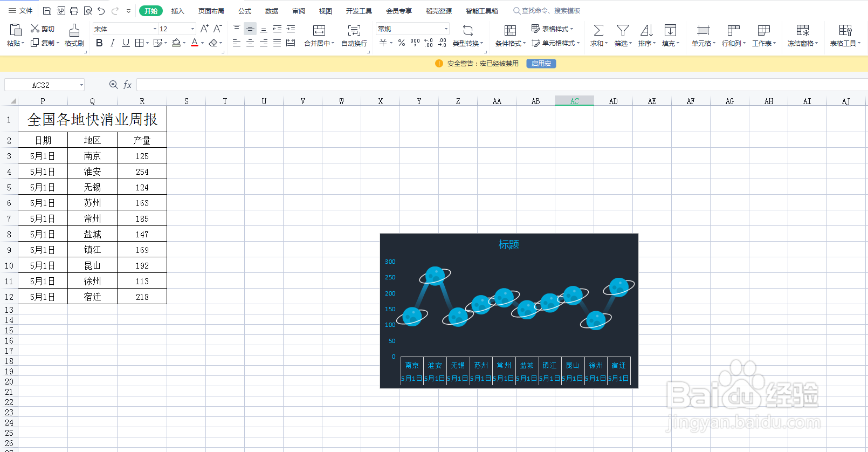Viewport: 868px width, 452px height.
Task: Select column AC header
Action: click(x=574, y=101)
